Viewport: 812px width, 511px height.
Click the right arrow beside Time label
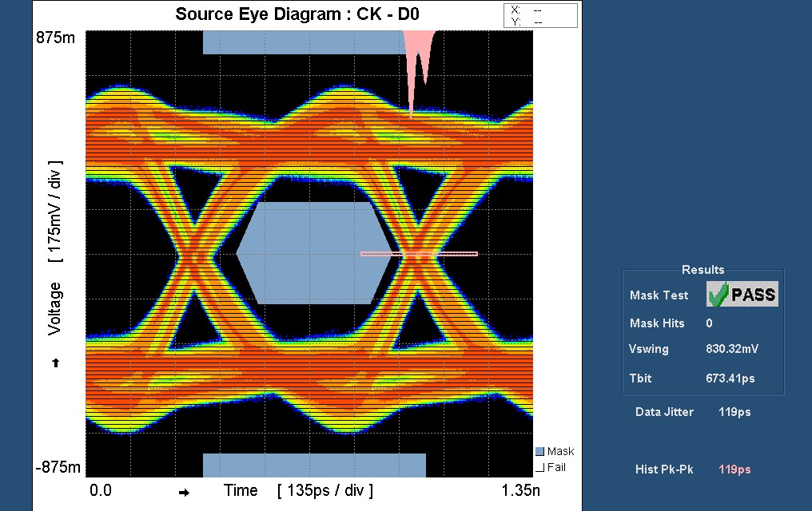[184, 492]
